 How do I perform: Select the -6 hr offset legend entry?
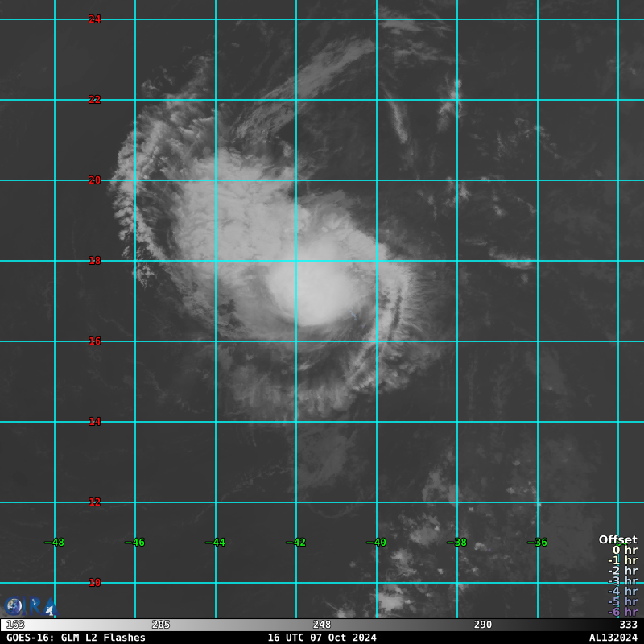pyautogui.click(x=622, y=613)
